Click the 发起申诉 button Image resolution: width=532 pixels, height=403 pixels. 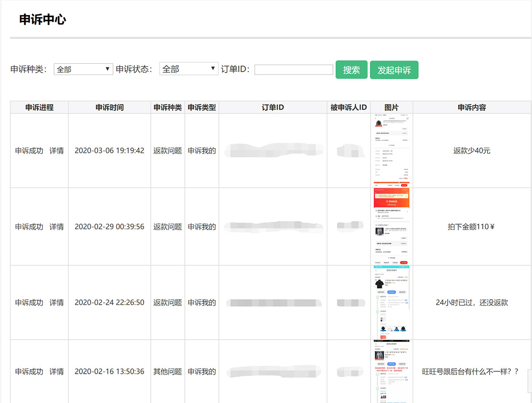394,70
